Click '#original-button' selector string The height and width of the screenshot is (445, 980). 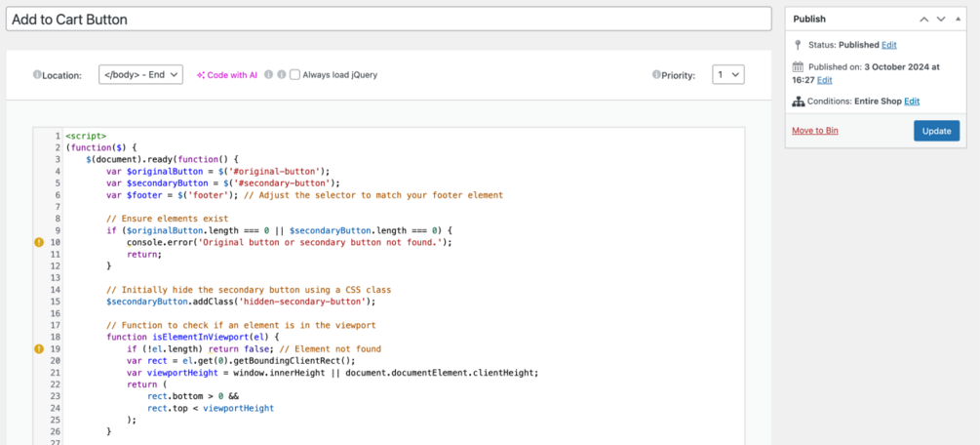[x=276, y=172]
